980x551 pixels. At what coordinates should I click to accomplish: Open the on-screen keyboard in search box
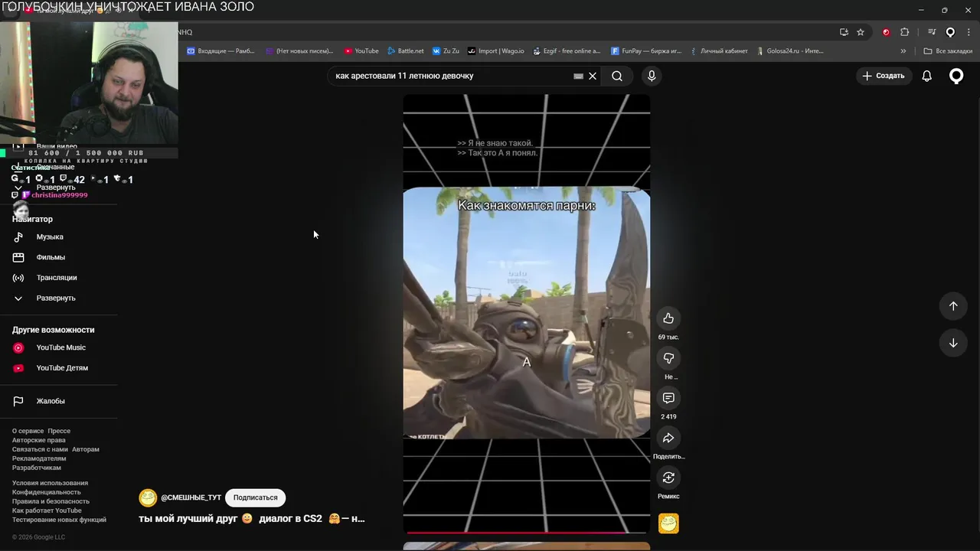point(578,76)
